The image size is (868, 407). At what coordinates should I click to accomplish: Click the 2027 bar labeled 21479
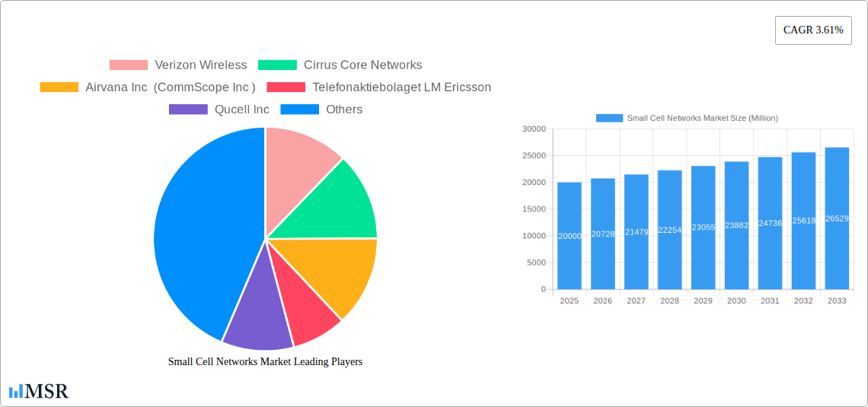point(636,232)
